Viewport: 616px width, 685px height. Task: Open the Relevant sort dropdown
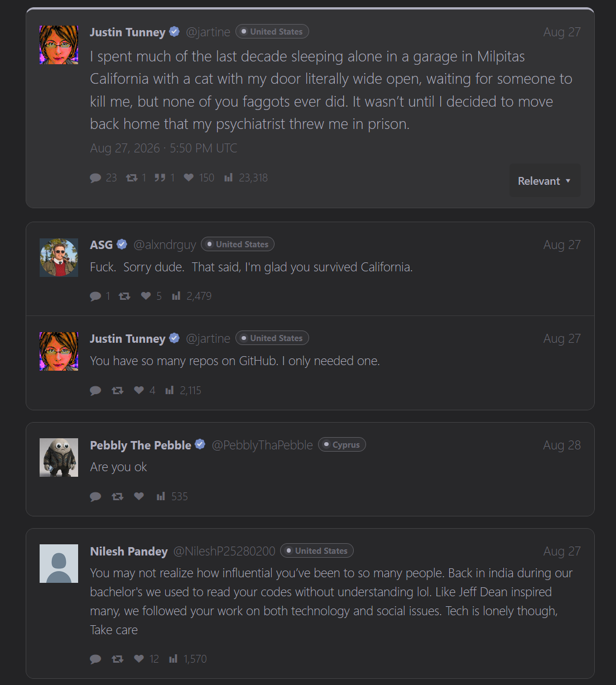pos(545,181)
